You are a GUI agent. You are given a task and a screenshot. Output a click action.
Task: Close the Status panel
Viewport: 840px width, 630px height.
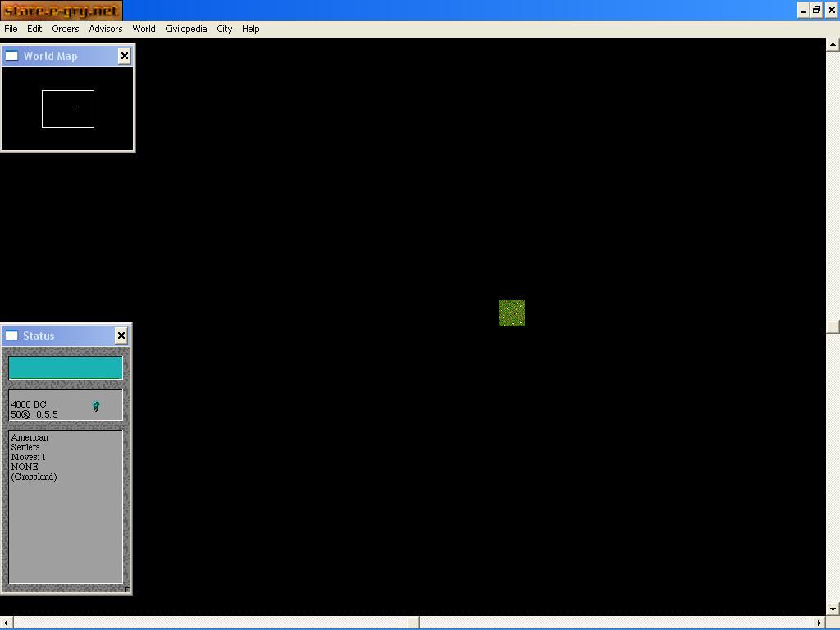click(121, 336)
